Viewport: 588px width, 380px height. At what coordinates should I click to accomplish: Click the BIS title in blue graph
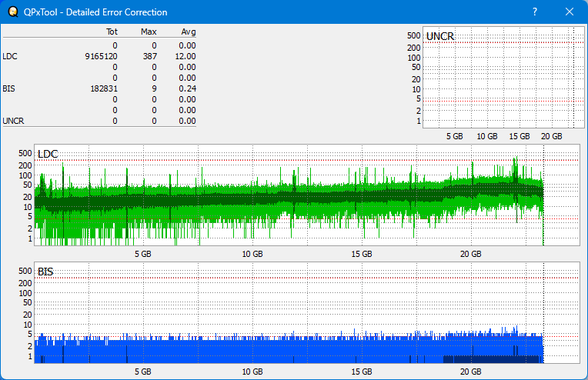tap(45, 272)
